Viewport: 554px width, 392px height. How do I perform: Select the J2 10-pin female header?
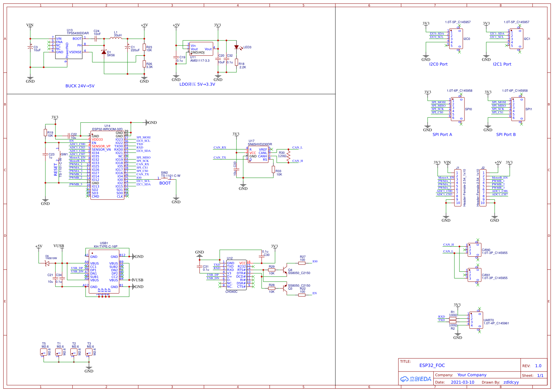pyautogui.click(x=483, y=188)
